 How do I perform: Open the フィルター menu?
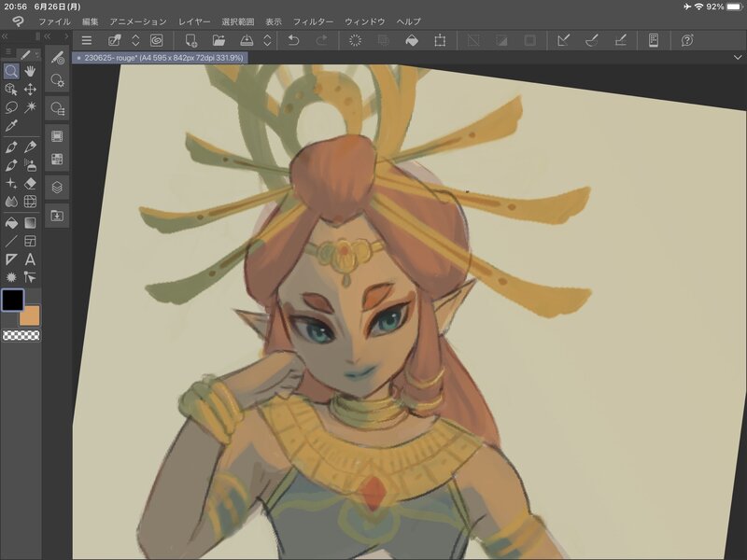coord(313,21)
